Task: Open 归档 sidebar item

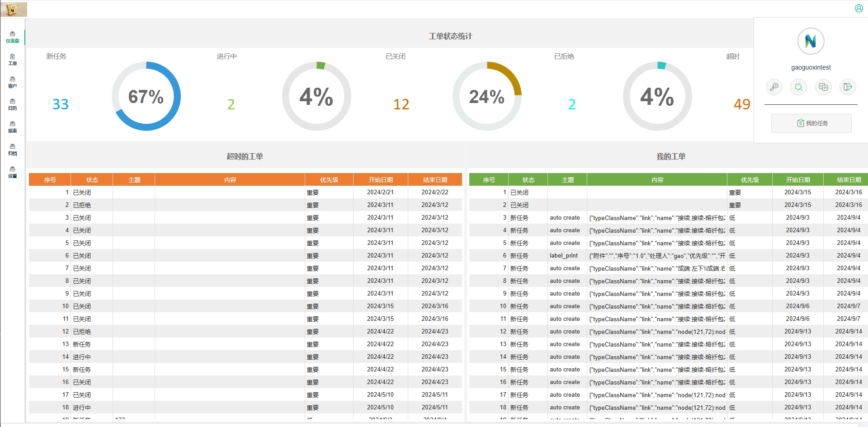Action: coord(13,150)
